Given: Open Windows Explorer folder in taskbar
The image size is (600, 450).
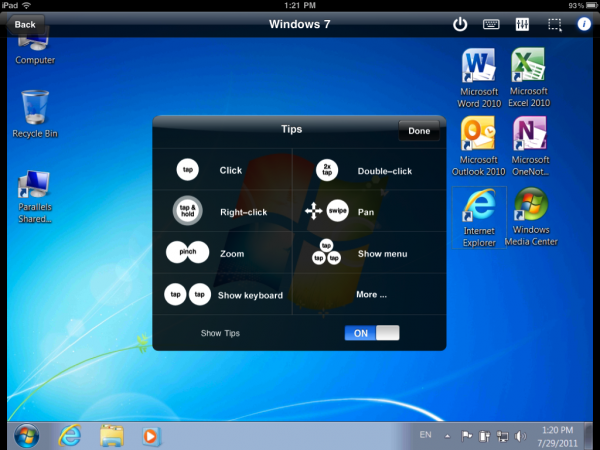Looking at the screenshot, I should (112, 436).
